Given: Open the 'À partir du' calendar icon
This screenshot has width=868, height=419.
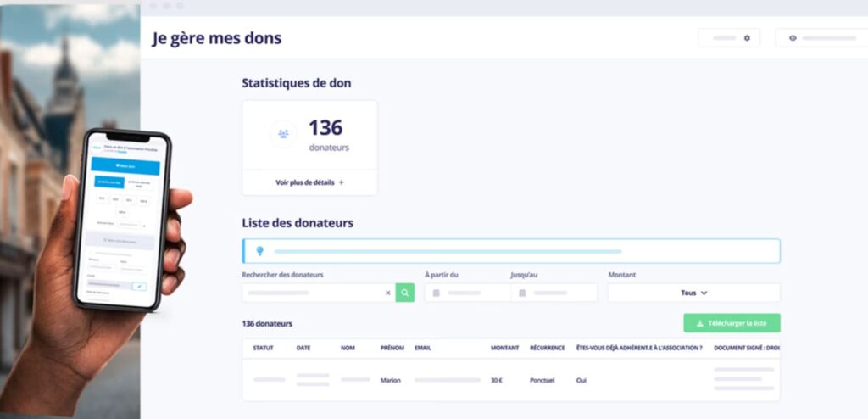Looking at the screenshot, I should [x=437, y=293].
